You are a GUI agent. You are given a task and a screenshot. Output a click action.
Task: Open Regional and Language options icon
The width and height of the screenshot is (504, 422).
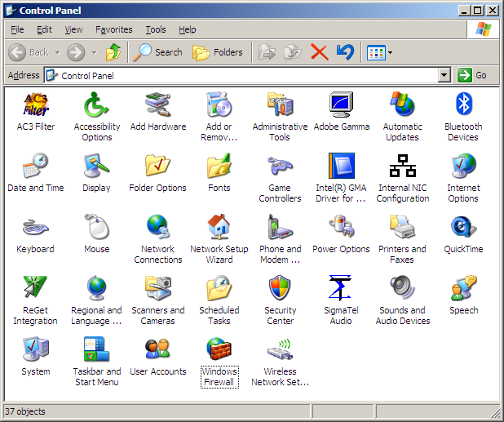coord(96,287)
